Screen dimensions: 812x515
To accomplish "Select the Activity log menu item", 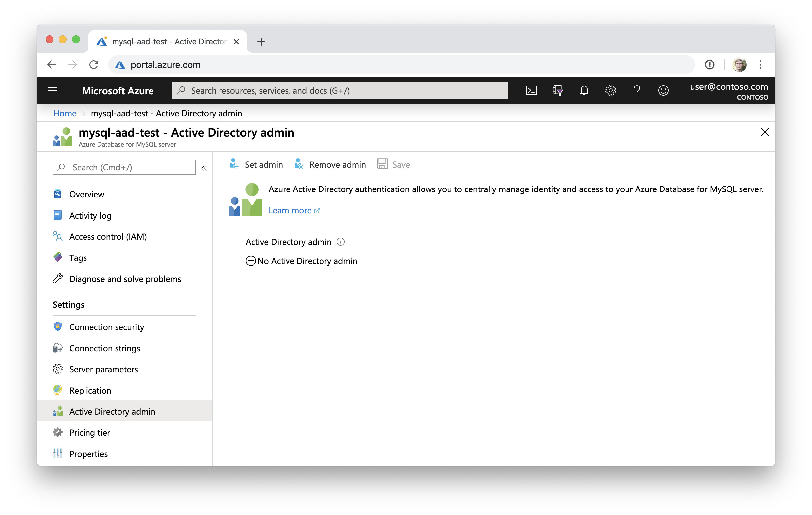I will (x=92, y=215).
